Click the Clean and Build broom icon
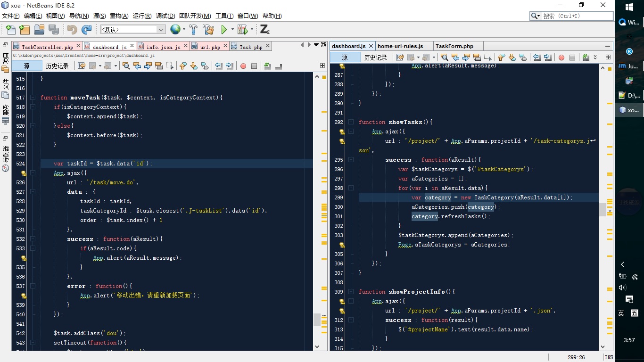The height and width of the screenshot is (362, 644). [208, 30]
